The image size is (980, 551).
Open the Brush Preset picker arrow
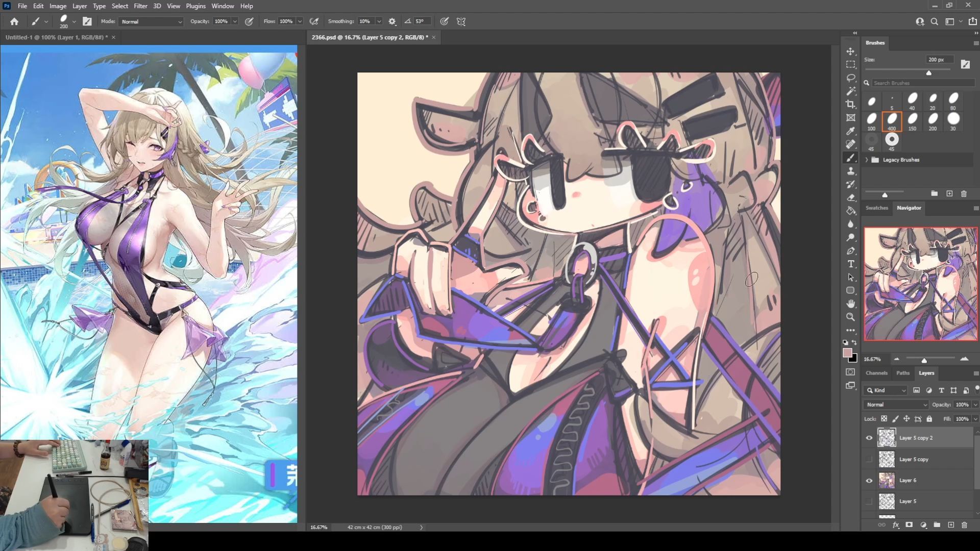click(75, 21)
